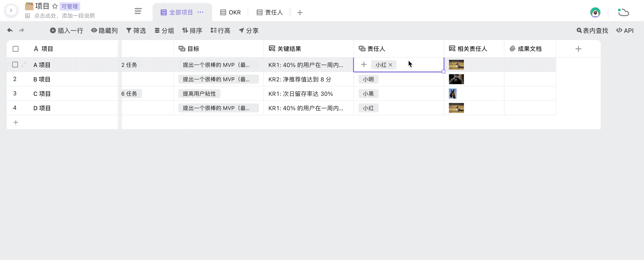Viewport: 644px width, 260px height.
Task: Star the 项目 datasheet as favorite
Action: pos(55,6)
